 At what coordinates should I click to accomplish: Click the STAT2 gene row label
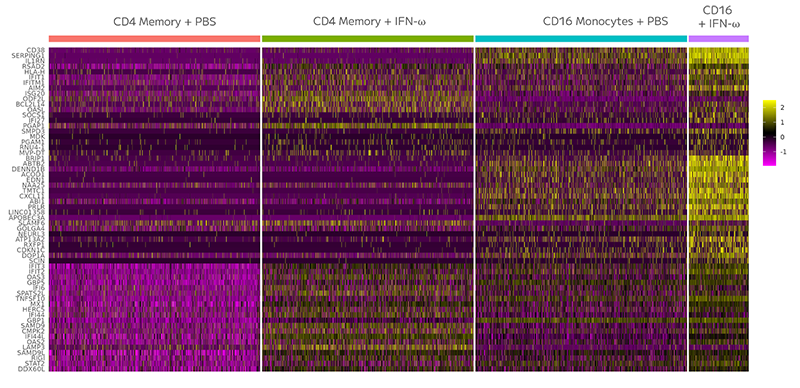tap(36, 363)
